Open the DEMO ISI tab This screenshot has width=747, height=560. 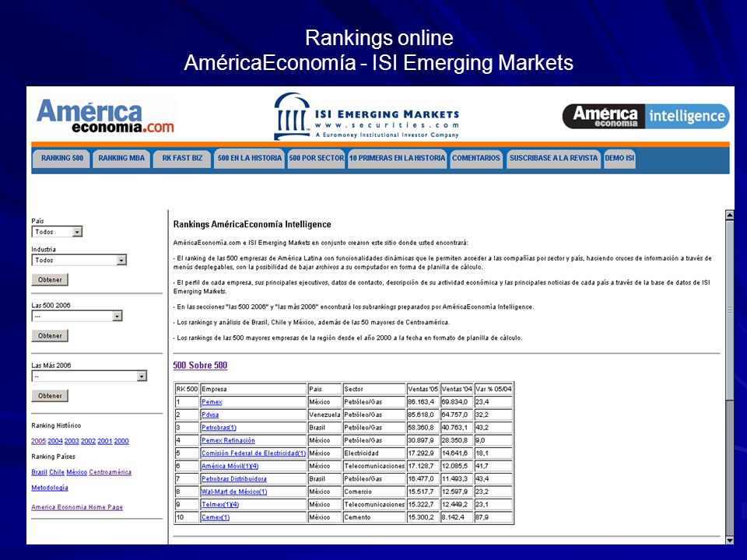pyautogui.click(x=619, y=158)
